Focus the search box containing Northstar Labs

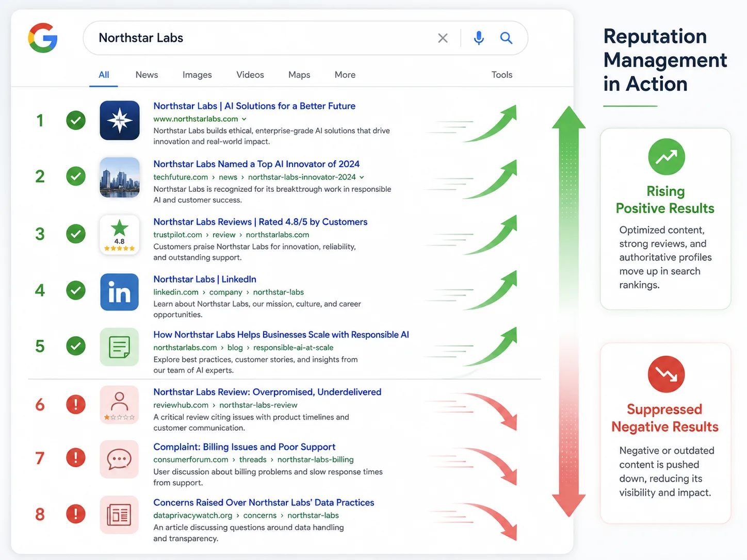pyautogui.click(x=305, y=38)
